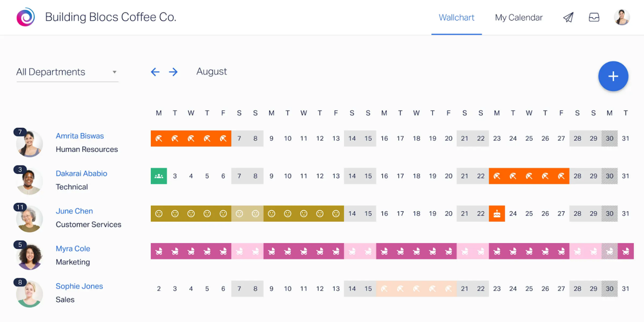Open the All Departments dropdown
This screenshot has height=322, width=644.
click(x=67, y=72)
